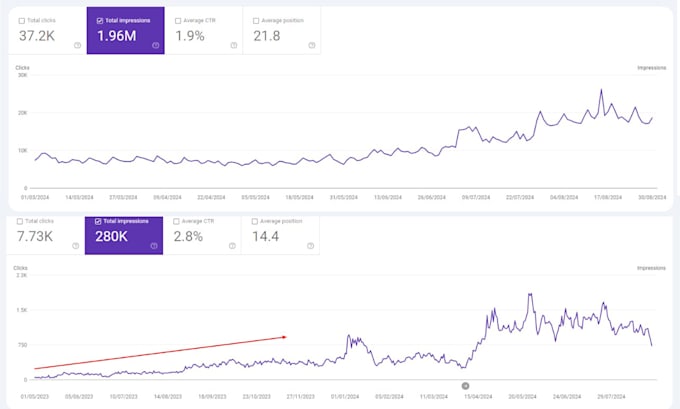
Task: Click help icon on bottom Average position card
Action: coord(311,246)
